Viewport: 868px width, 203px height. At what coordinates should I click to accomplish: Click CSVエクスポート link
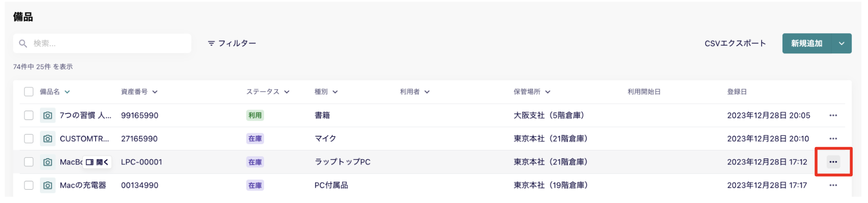[735, 43]
